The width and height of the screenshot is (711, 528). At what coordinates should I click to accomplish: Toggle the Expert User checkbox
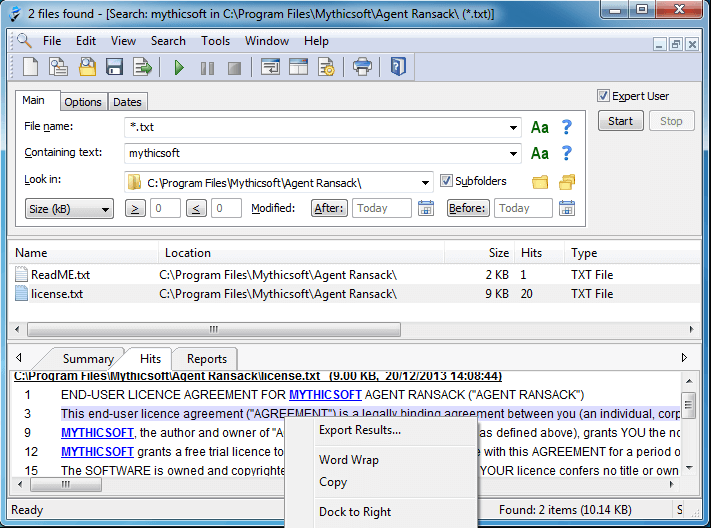[x=603, y=96]
